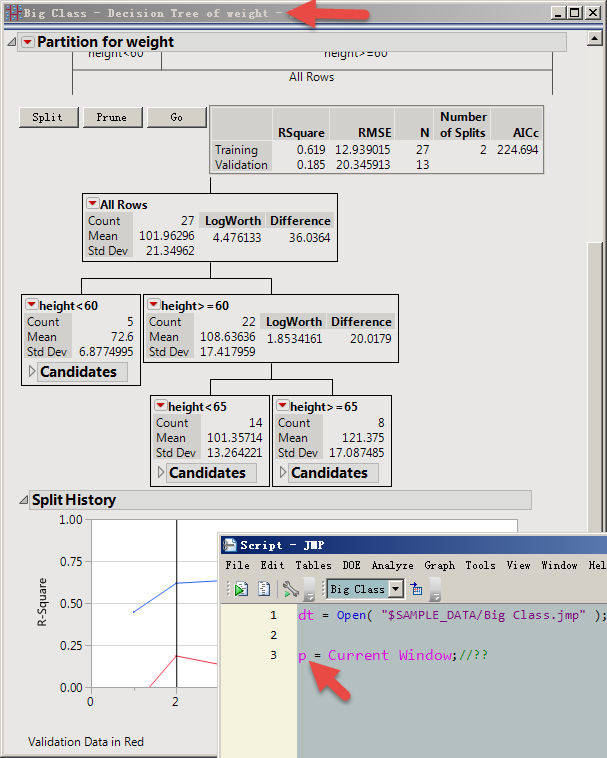Open the File menu in Script window
The image size is (607, 758).
[237, 565]
